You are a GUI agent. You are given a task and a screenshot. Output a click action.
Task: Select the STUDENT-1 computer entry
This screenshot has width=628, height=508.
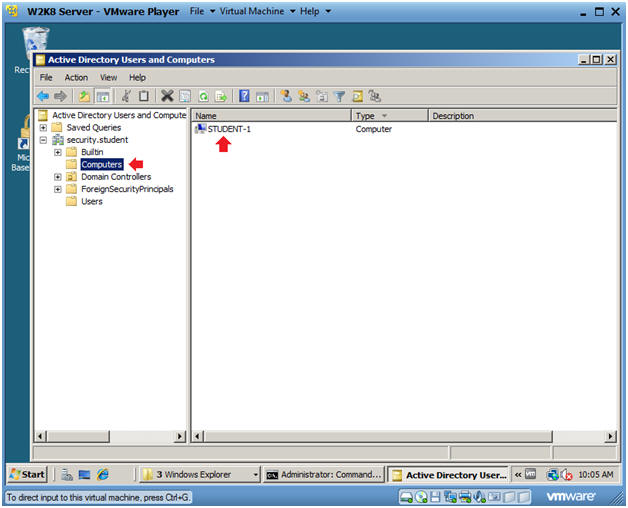[229, 129]
